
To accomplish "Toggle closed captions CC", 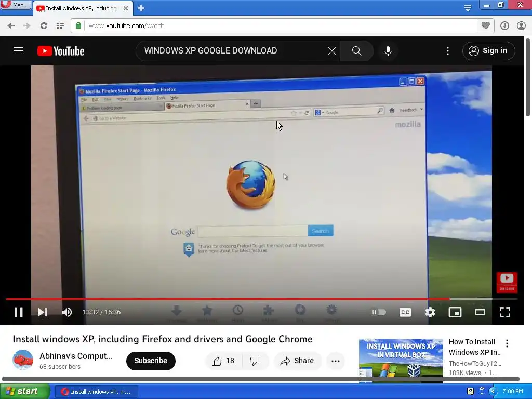I will (x=405, y=312).
